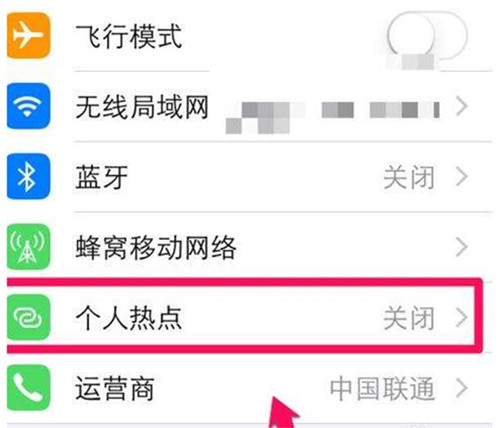Expand the 蓝牙 row chevron

[x=462, y=177]
